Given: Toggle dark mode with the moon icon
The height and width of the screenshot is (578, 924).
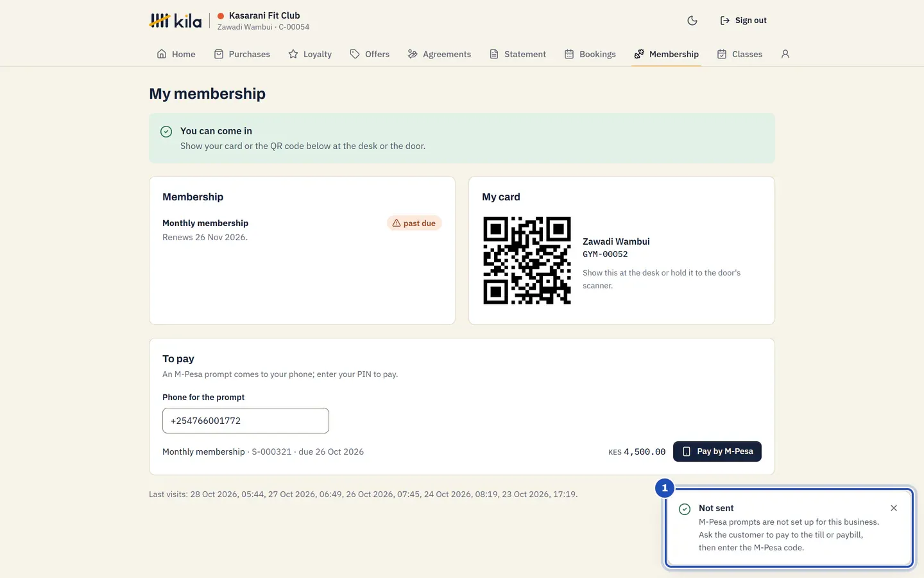Looking at the screenshot, I should [692, 21].
